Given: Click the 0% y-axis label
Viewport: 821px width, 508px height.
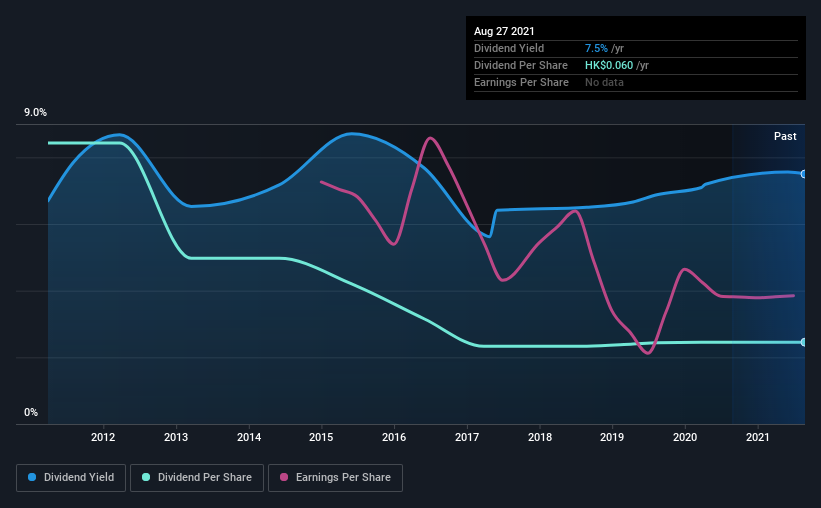Looking at the screenshot, I should point(31,412).
